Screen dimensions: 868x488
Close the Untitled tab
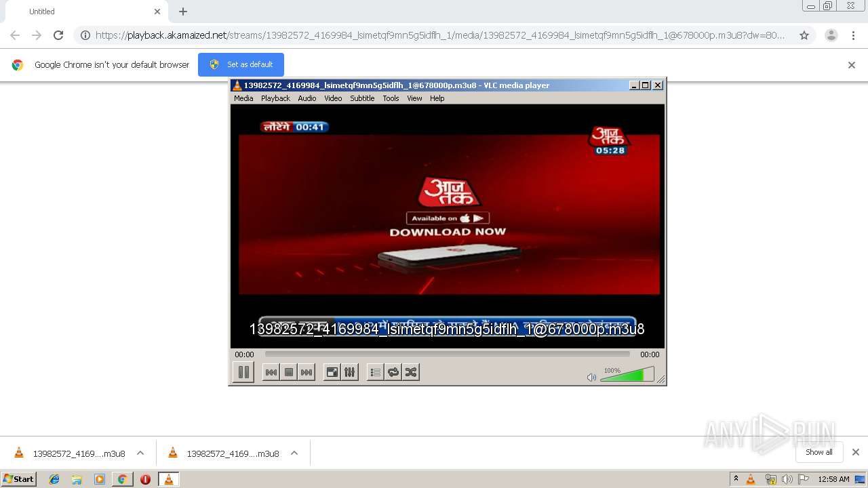coord(157,12)
